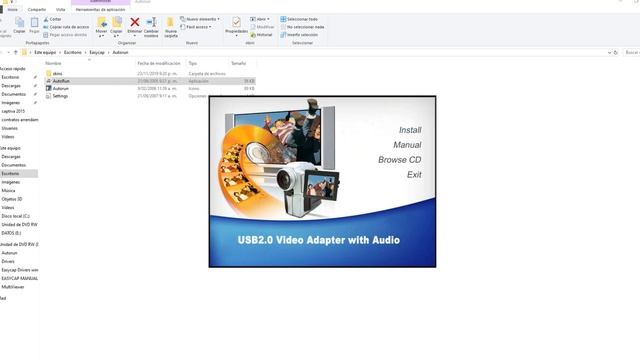Image resolution: width=640 pixels, height=360 pixels.
Task: Click Install in the installer window
Action: [410, 130]
